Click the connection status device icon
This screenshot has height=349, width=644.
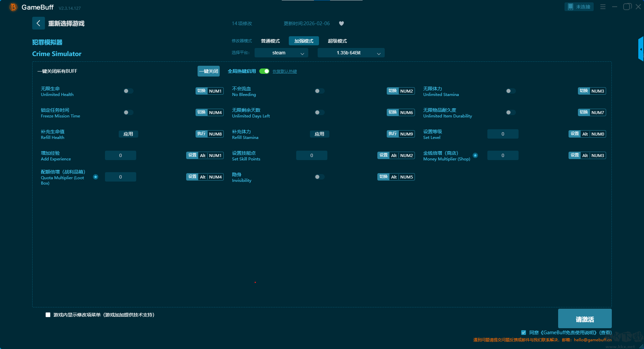[x=571, y=7]
